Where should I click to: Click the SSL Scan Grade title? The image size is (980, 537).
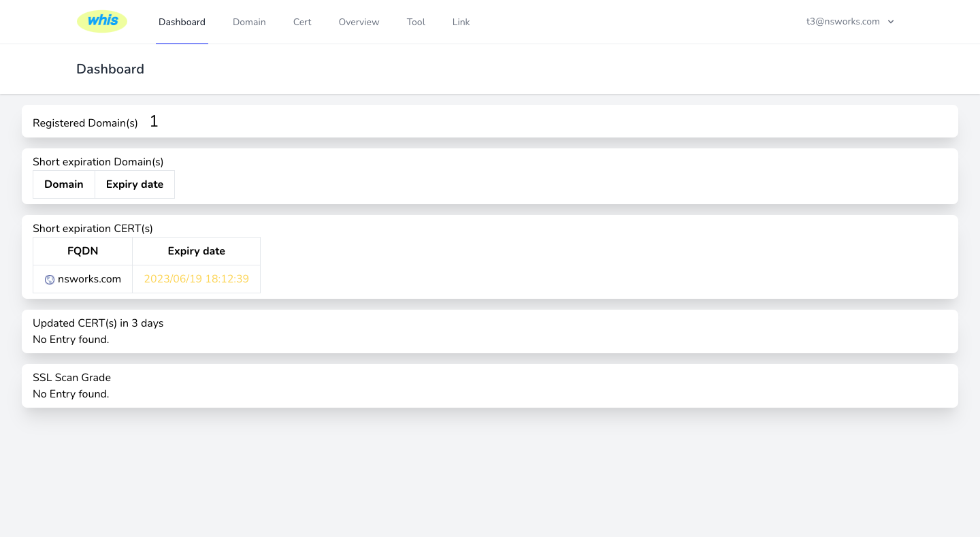pos(71,378)
